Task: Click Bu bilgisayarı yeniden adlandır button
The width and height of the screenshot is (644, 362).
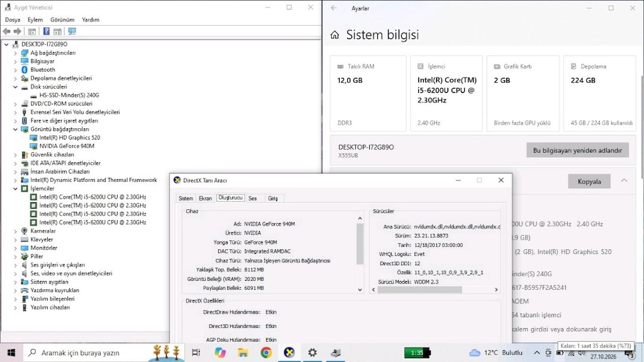Action: [577, 150]
